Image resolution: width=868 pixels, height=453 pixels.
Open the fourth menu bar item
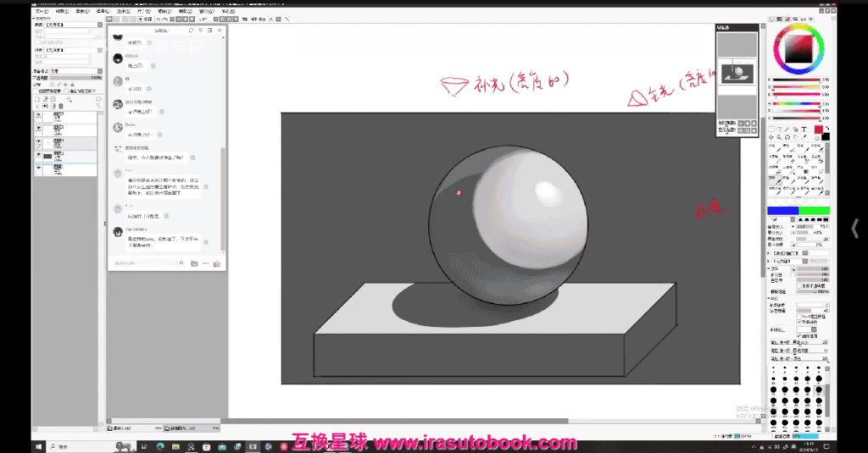(103, 11)
